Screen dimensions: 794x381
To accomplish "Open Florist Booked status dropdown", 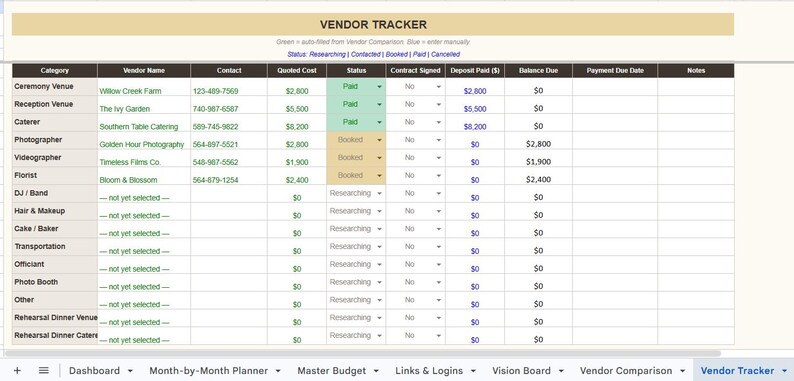I will pyautogui.click(x=379, y=175).
